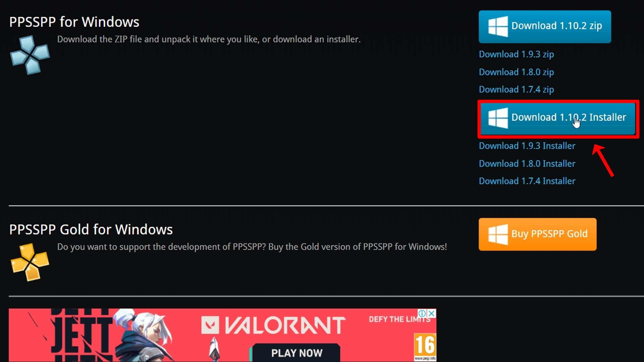Download the 1.10.2 zip file

545,26
